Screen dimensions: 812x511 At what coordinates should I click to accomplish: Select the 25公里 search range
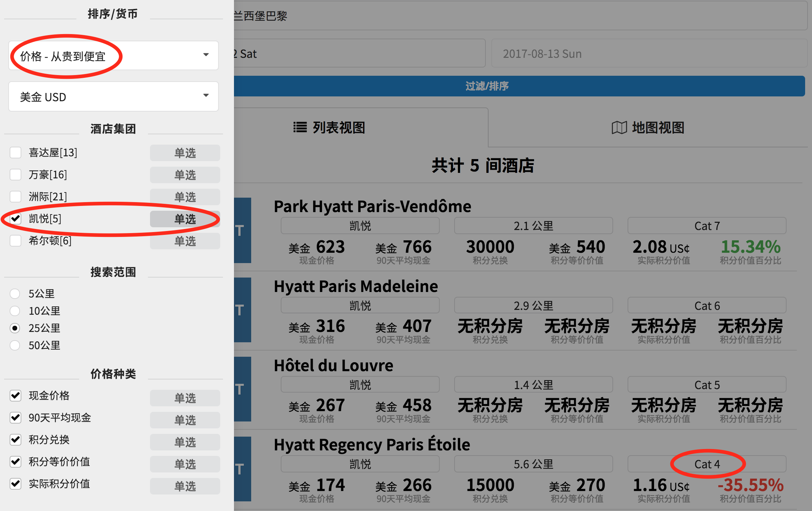[x=15, y=328]
